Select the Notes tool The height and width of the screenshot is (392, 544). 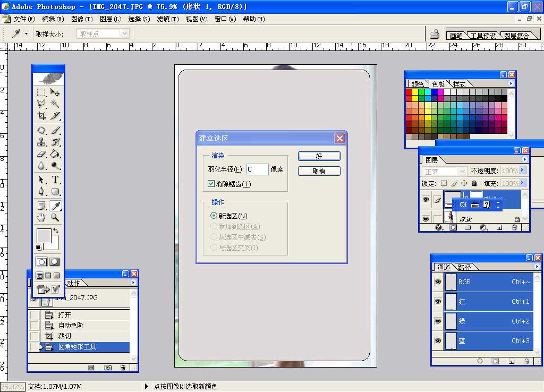coord(41,206)
